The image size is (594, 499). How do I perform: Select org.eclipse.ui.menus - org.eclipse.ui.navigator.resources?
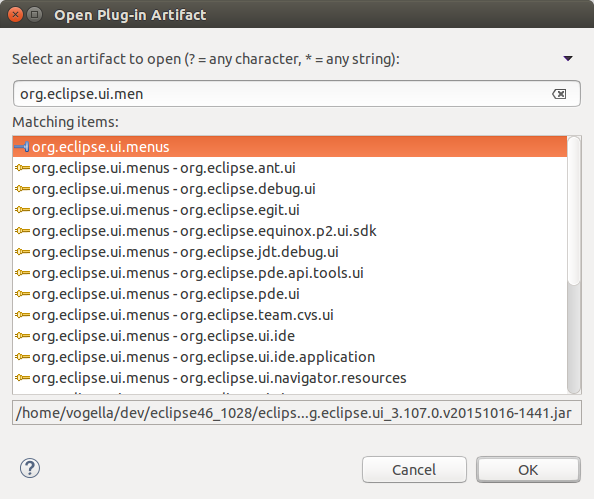point(290,378)
